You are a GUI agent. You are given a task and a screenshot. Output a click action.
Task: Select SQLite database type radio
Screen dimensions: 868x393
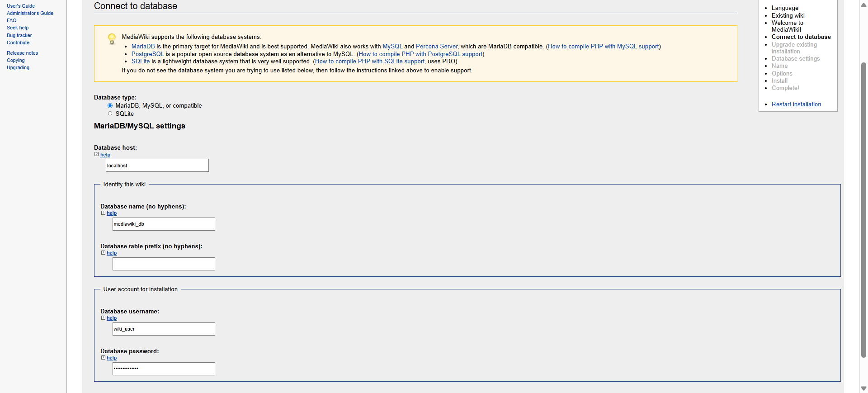(x=110, y=114)
